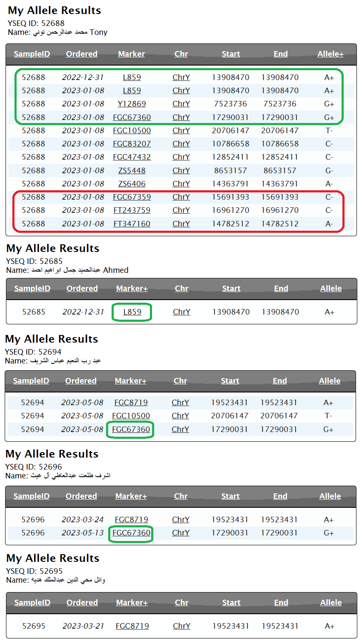Open the FT347160 marker link
Screen dimensions: 362x644
[132, 224]
